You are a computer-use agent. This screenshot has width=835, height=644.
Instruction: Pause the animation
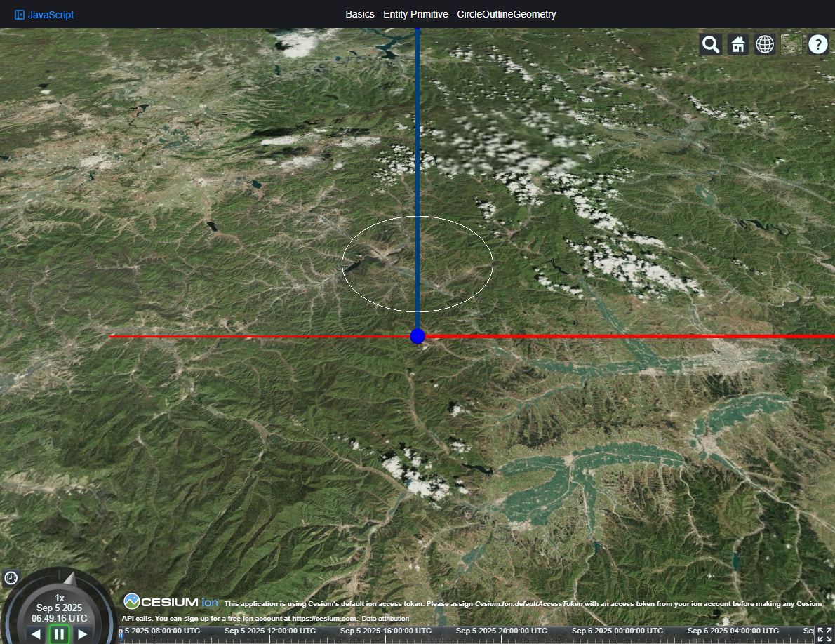pos(59,634)
